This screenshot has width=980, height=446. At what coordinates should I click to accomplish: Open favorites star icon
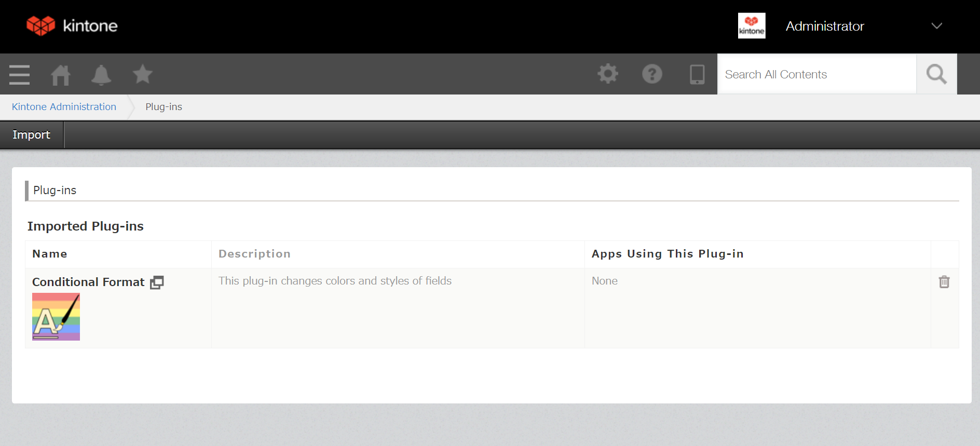point(142,74)
